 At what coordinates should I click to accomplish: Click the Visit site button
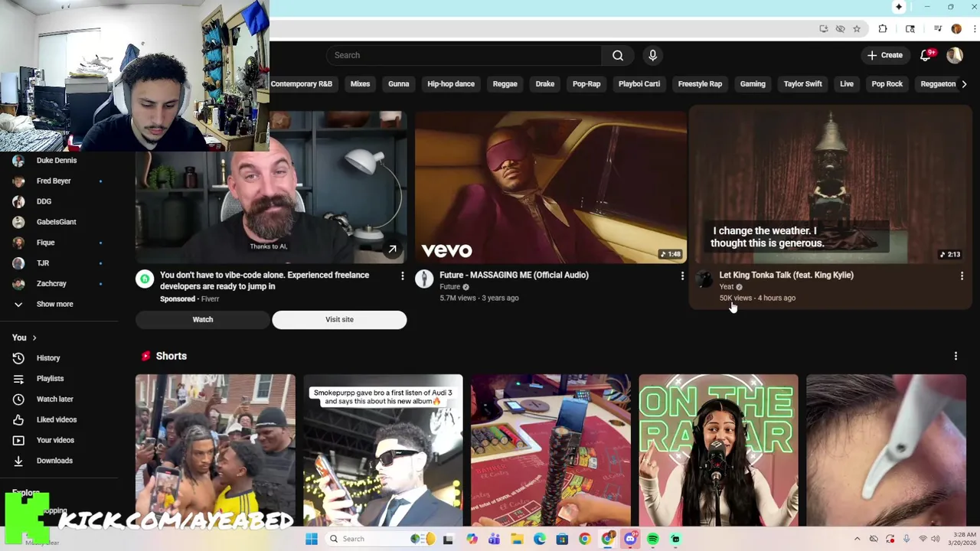[339, 320]
